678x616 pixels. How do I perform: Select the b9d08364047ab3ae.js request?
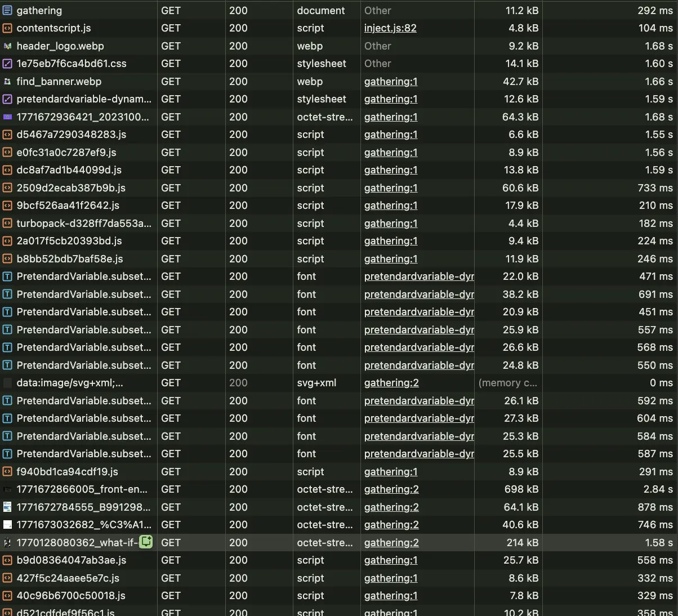pyautogui.click(x=72, y=560)
